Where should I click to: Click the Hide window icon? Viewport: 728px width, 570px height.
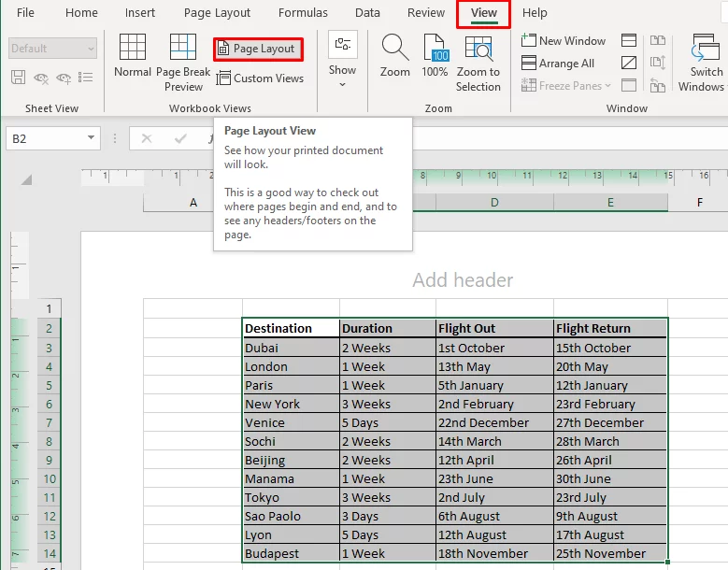click(x=629, y=63)
